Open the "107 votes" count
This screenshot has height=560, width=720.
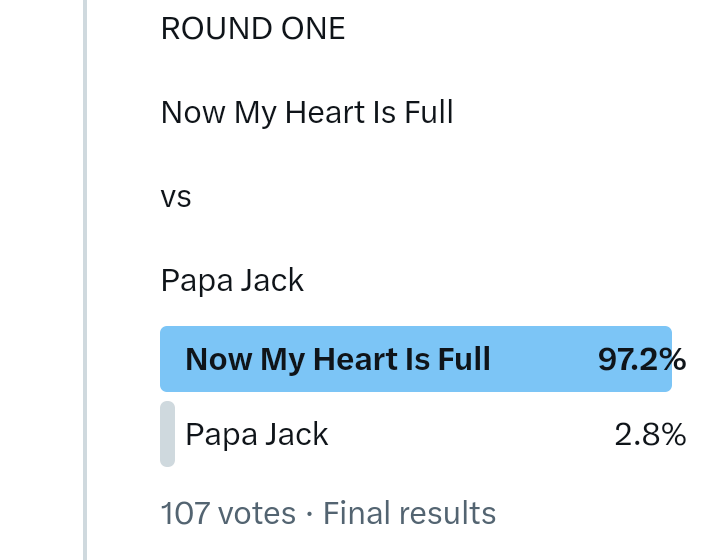(228, 513)
